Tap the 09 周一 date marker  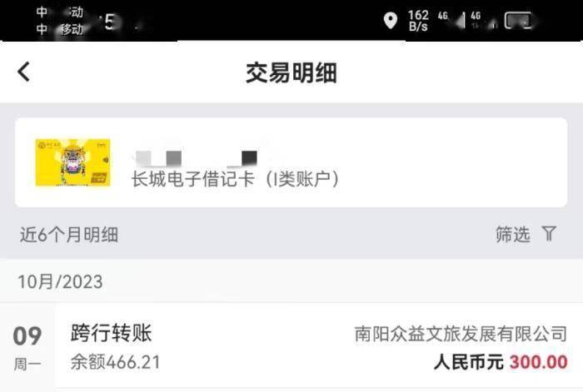[x=27, y=348]
